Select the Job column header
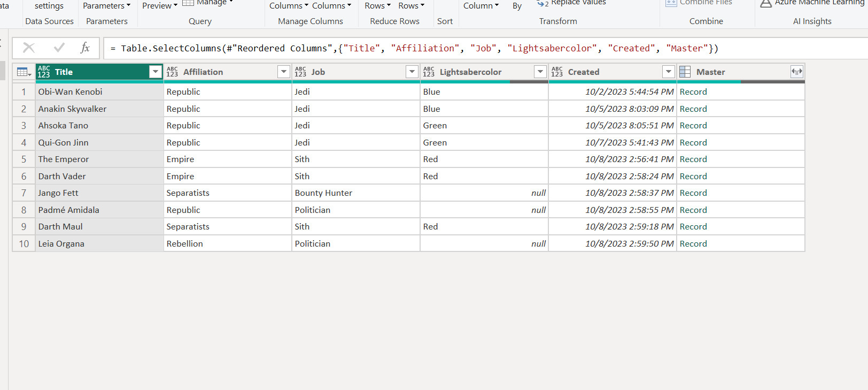The height and width of the screenshot is (390, 868). [356, 72]
